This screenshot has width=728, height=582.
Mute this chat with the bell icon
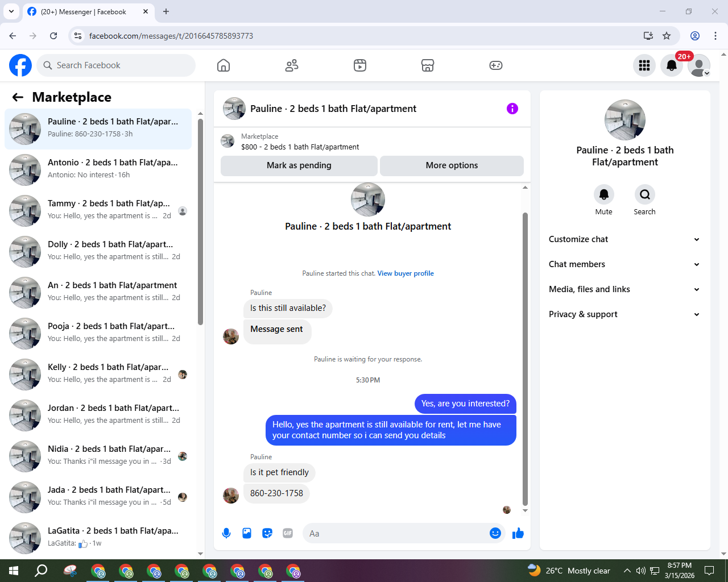pos(604,194)
